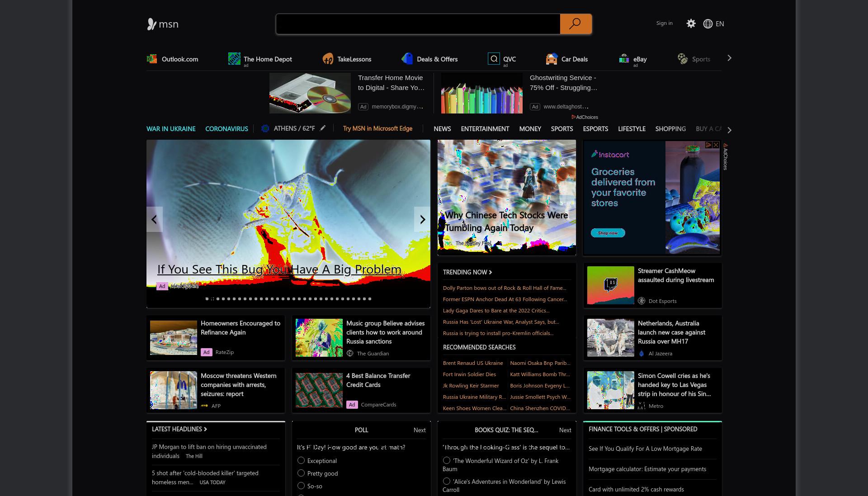
Task: Close the Instacart ad with X icon
Action: [x=716, y=145]
